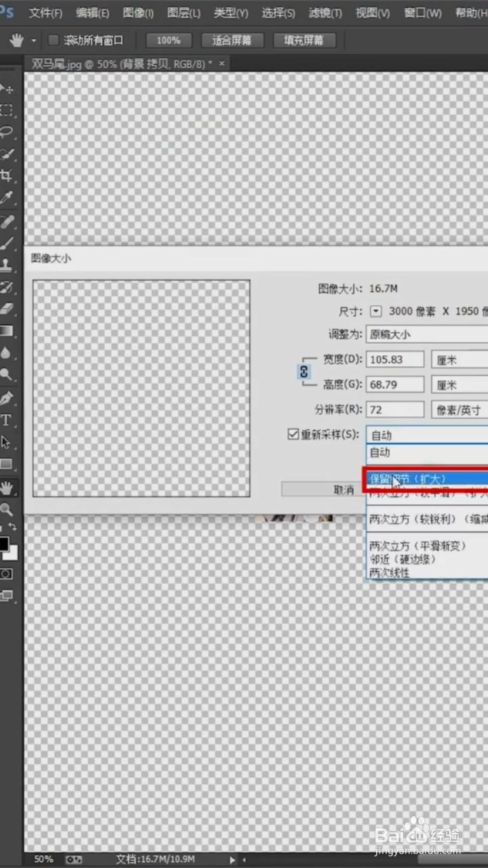Select the Horizontal Type tool
Image resolution: width=488 pixels, height=868 pixels.
coord(6,420)
